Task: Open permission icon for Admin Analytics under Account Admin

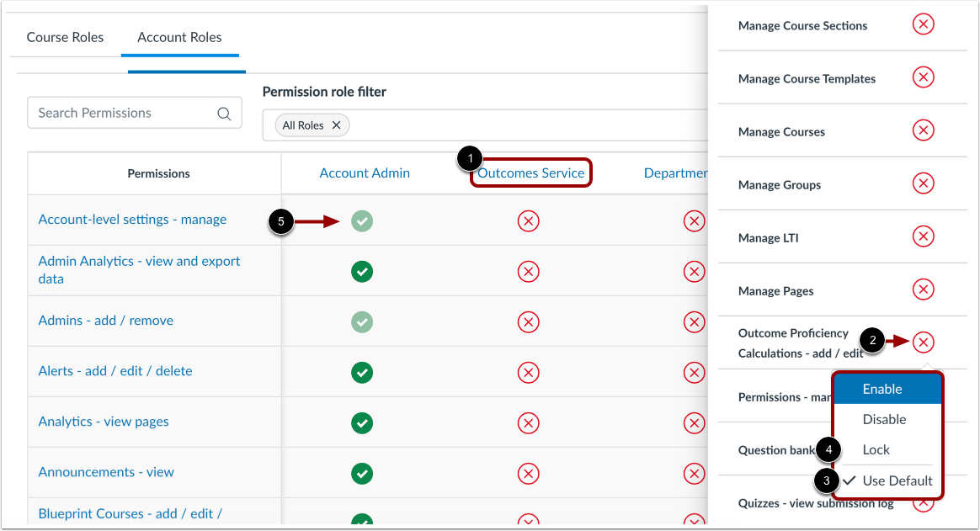Action: point(362,271)
